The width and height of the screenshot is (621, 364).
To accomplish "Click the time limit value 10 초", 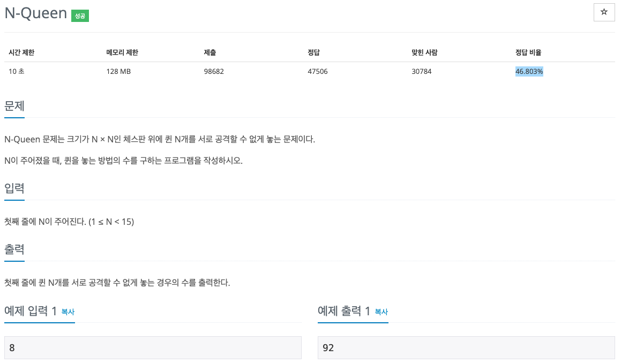I will 17,71.
